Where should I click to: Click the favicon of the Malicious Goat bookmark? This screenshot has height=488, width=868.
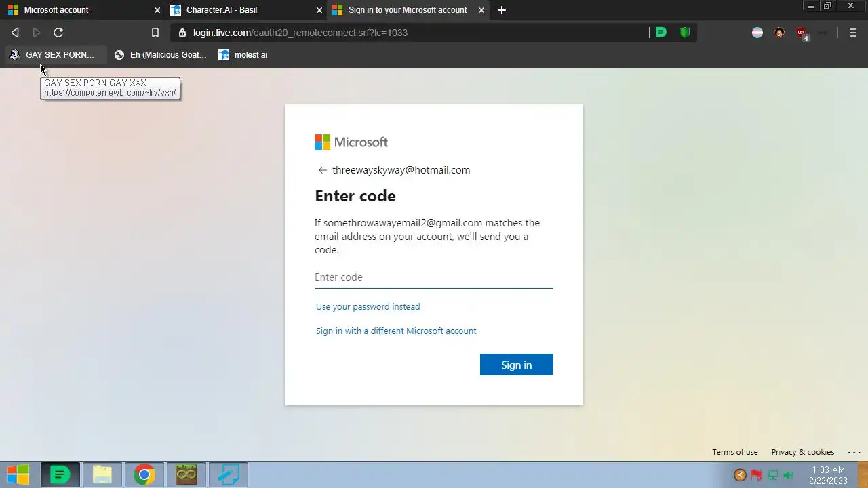(x=119, y=55)
